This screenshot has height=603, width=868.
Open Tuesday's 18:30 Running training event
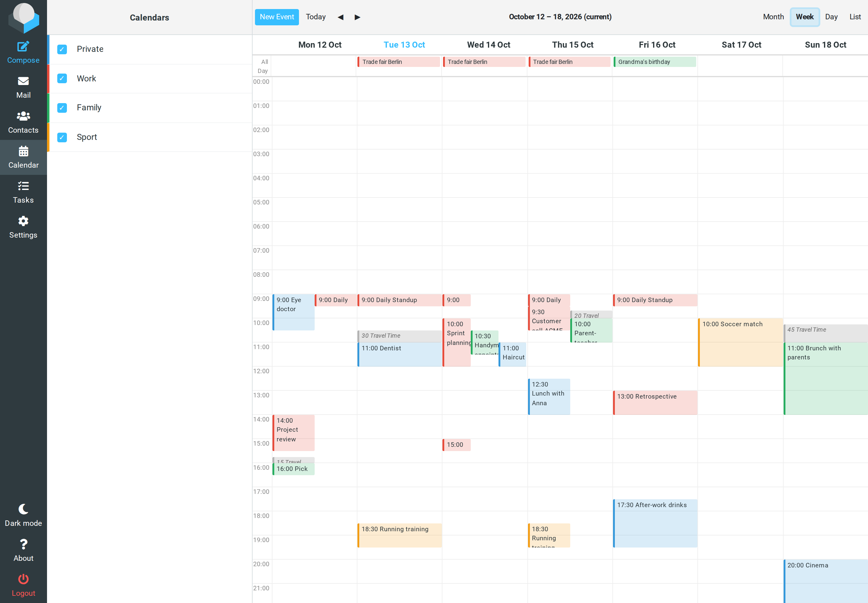pyautogui.click(x=400, y=535)
